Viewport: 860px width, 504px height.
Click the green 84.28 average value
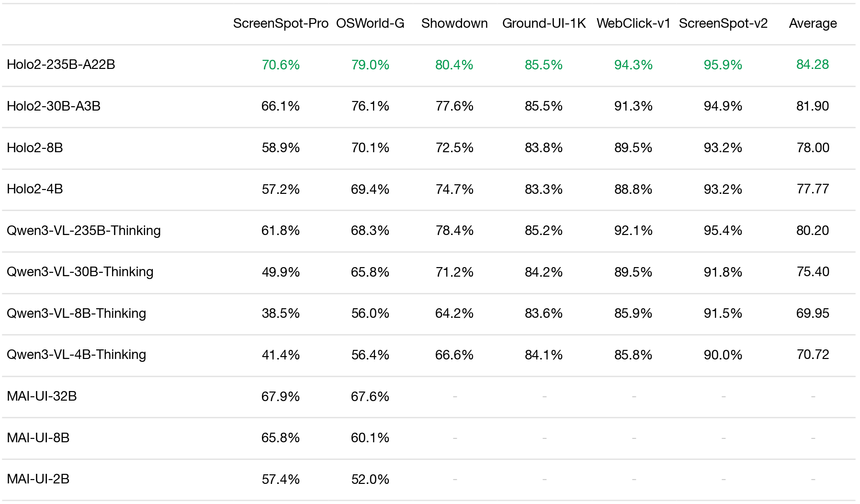(813, 65)
